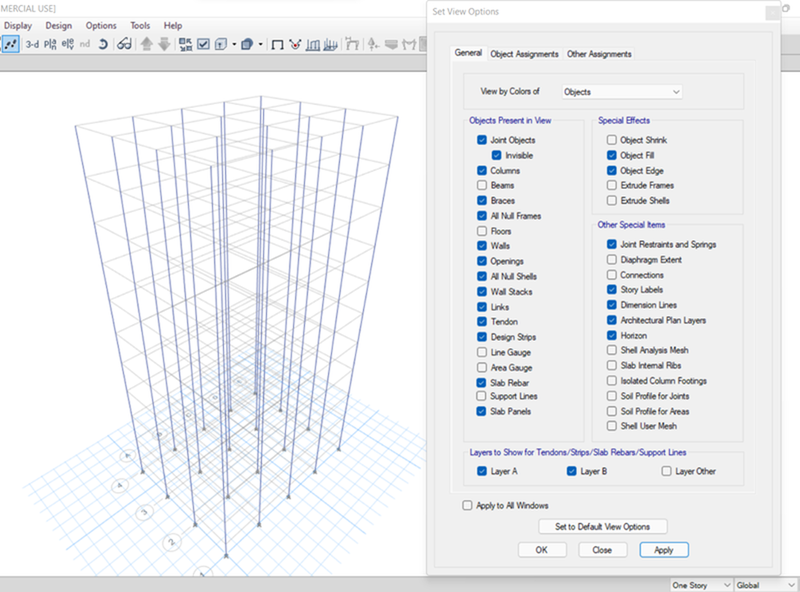Uncheck the Joint Objects checkbox
Viewport: 800px width, 592px height.
[x=482, y=140]
